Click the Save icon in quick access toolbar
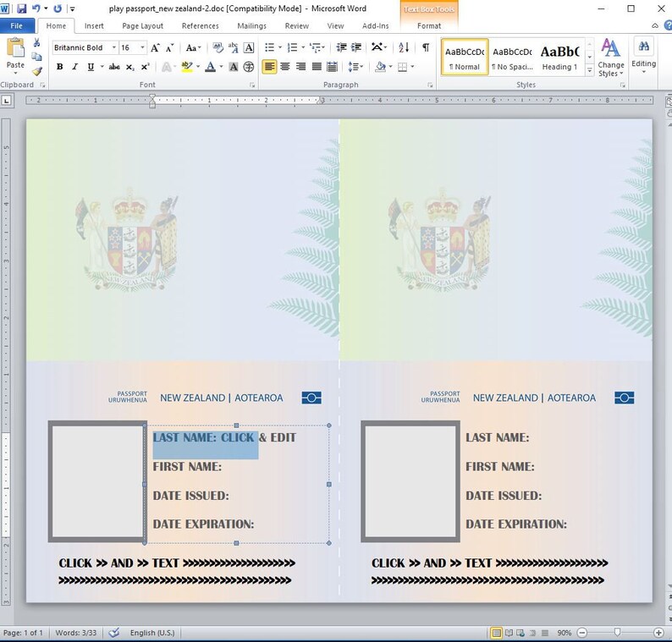The height and width of the screenshot is (642, 672). click(22, 8)
